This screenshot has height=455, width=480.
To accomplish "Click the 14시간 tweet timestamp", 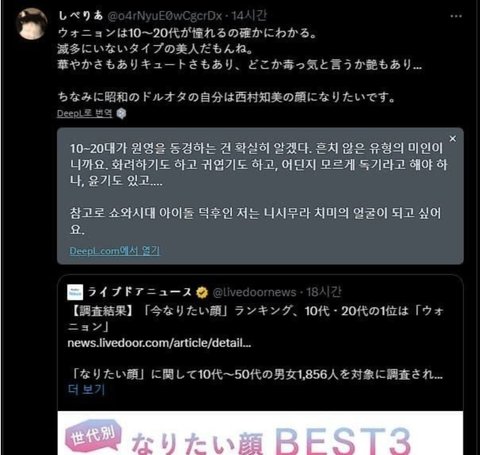I will click(249, 16).
